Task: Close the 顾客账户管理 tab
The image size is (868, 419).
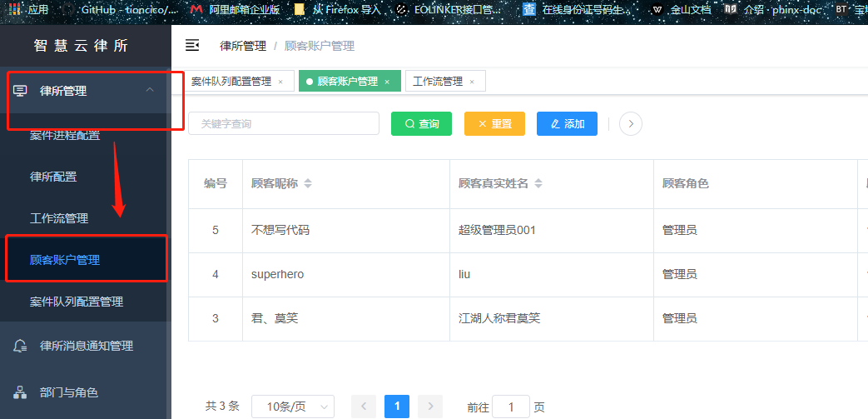Action: coord(387,82)
